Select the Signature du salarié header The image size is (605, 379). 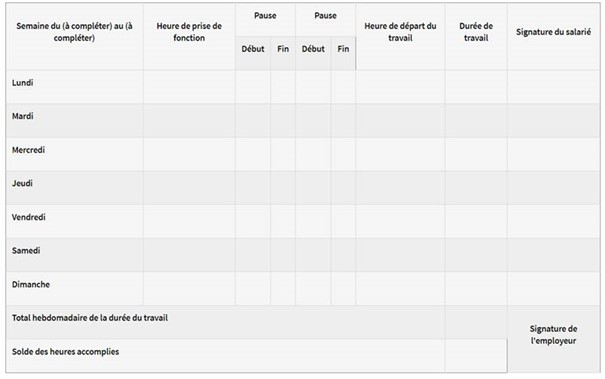click(x=553, y=32)
